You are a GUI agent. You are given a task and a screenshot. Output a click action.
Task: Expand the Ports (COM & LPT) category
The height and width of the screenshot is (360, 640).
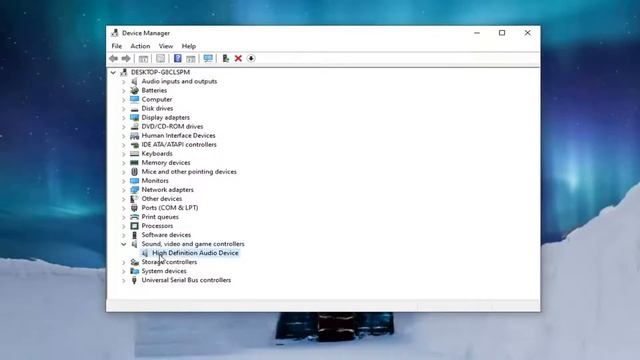click(124, 208)
